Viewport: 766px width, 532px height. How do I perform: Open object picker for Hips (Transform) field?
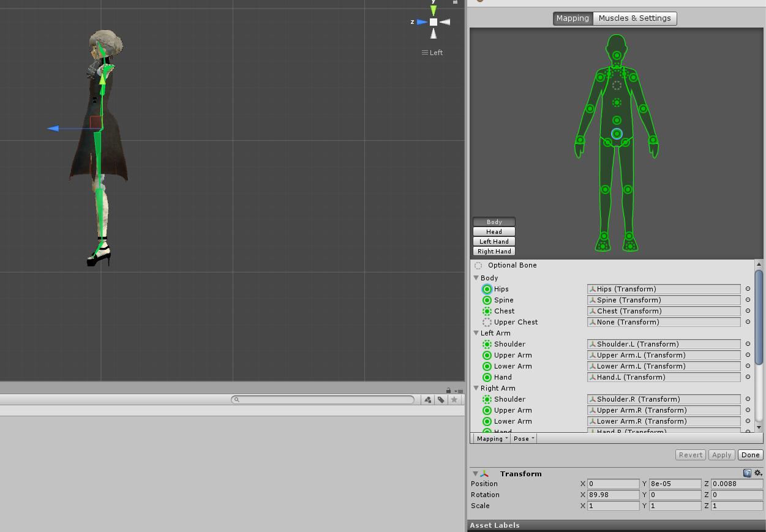[748, 289]
